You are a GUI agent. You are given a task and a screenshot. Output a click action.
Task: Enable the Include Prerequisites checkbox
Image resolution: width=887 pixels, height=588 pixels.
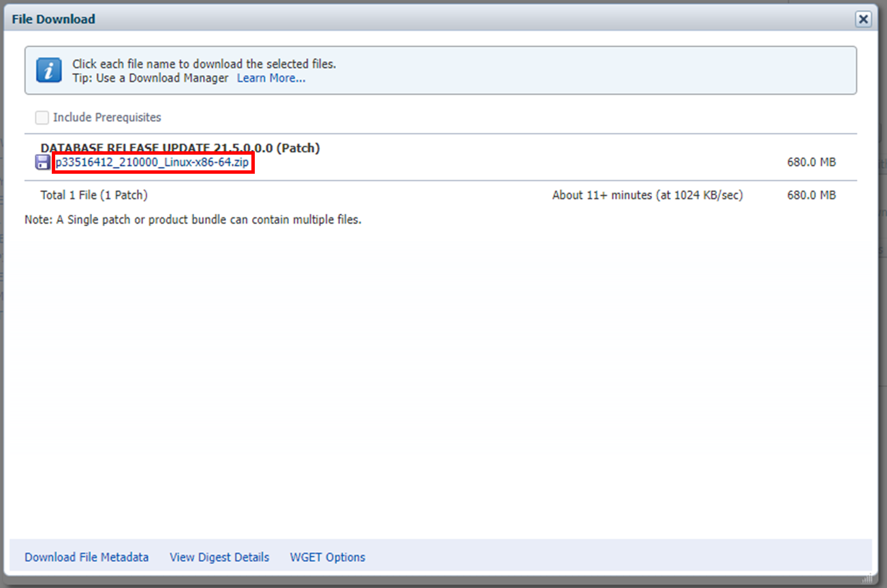point(42,117)
